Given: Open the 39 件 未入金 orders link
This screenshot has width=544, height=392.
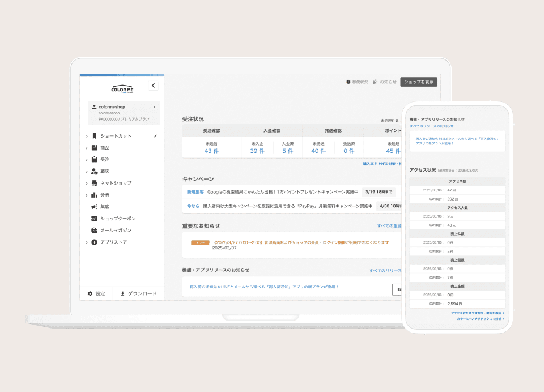Looking at the screenshot, I should point(257,151).
